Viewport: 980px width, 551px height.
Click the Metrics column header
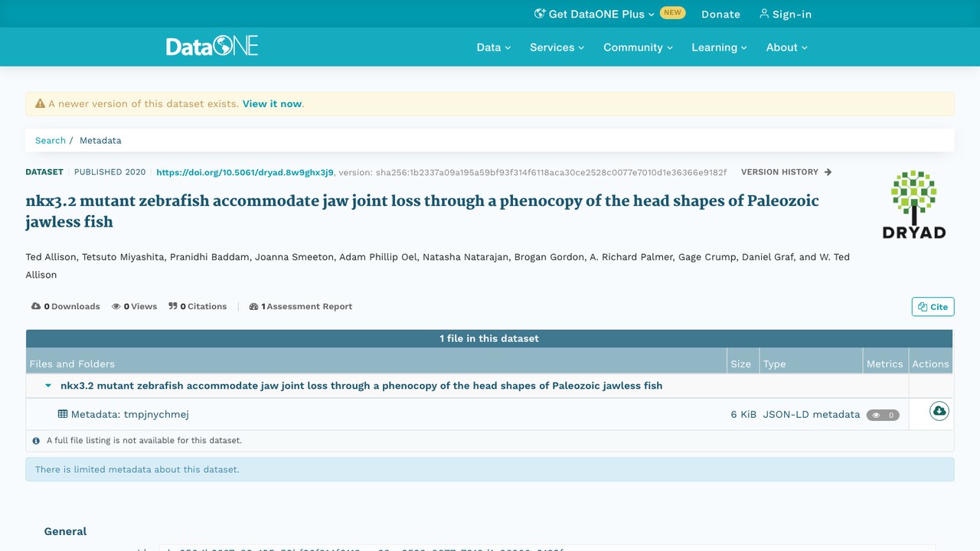(884, 364)
